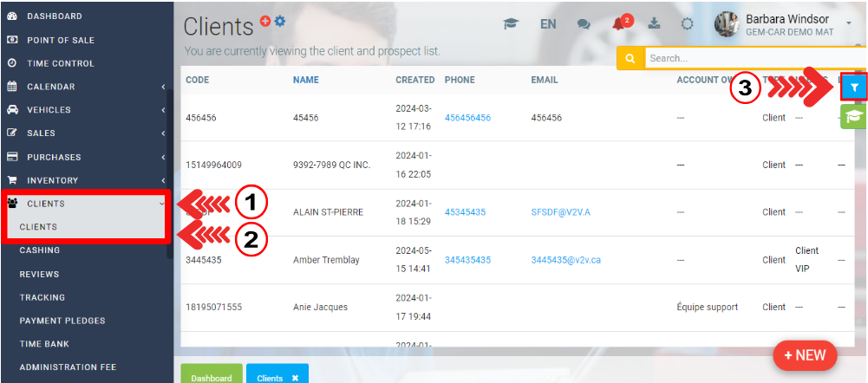Switch to the Dashboard tab at bottom

[212, 378]
